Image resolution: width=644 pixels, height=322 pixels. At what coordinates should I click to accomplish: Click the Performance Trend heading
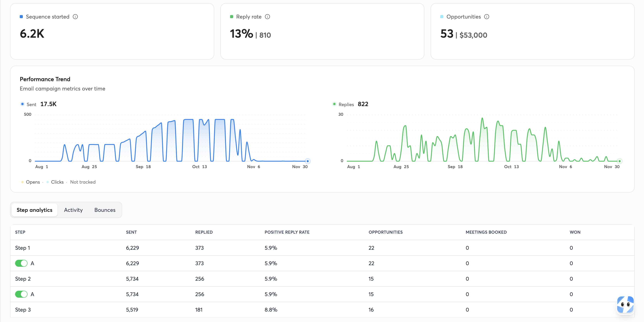coord(45,79)
